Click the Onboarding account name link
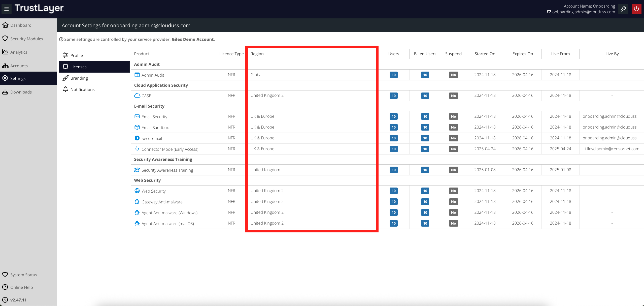 tap(604, 6)
